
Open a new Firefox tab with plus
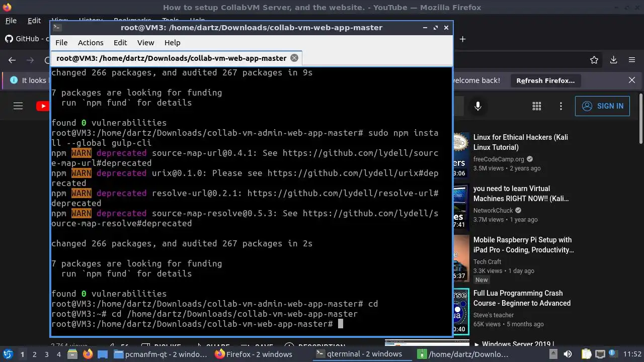463,39
